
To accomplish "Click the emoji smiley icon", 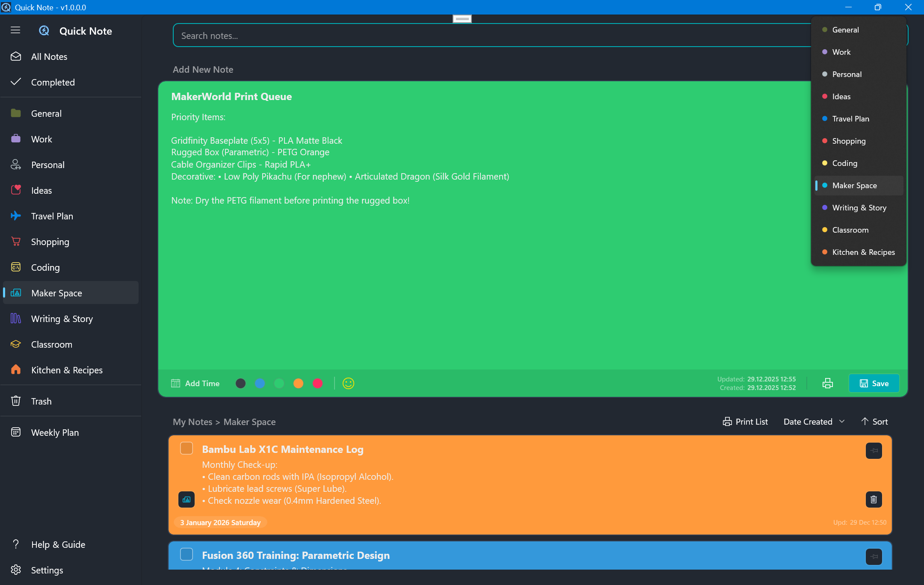I will (348, 384).
